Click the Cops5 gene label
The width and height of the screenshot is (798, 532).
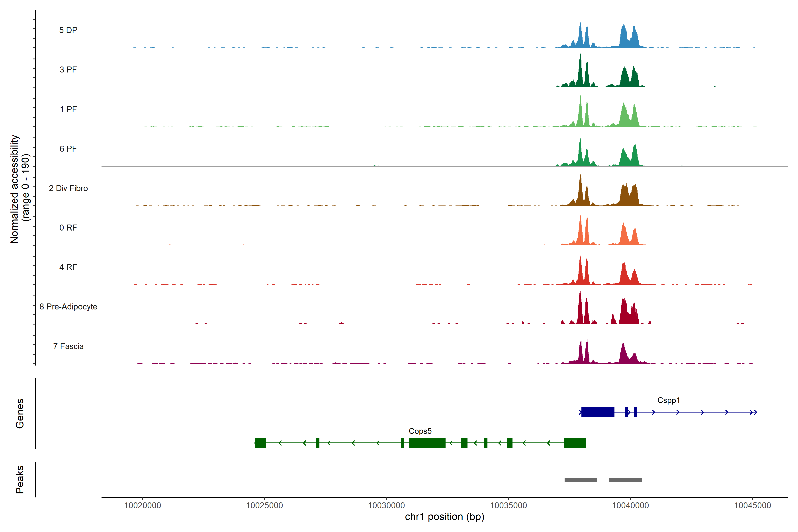[x=420, y=431]
